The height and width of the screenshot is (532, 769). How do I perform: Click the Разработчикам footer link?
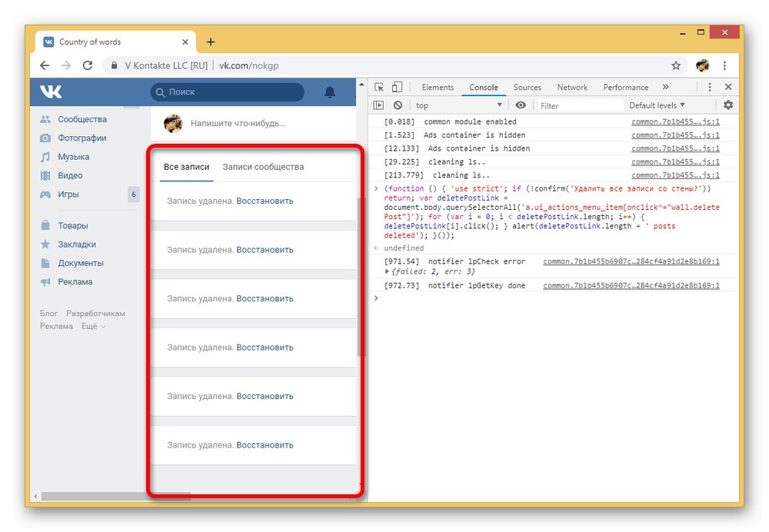(x=95, y=314)
